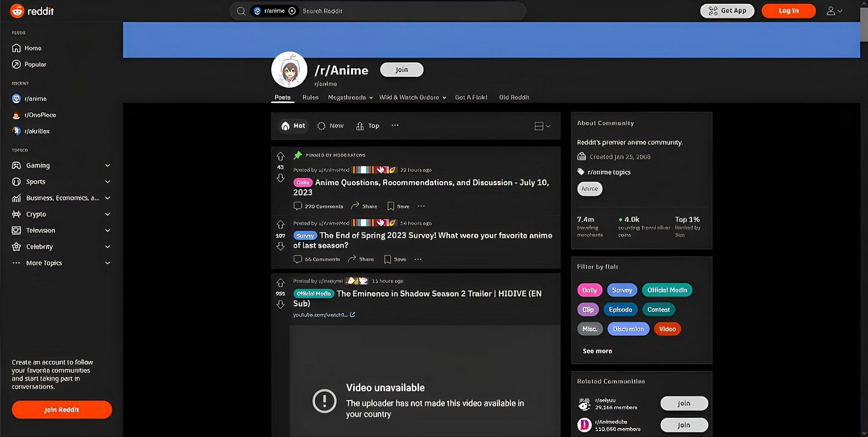Image resolution: width=868 pixels, height=437 pixels.
Task: Join the /r/Anime community
Action: (x=401, y=69)
